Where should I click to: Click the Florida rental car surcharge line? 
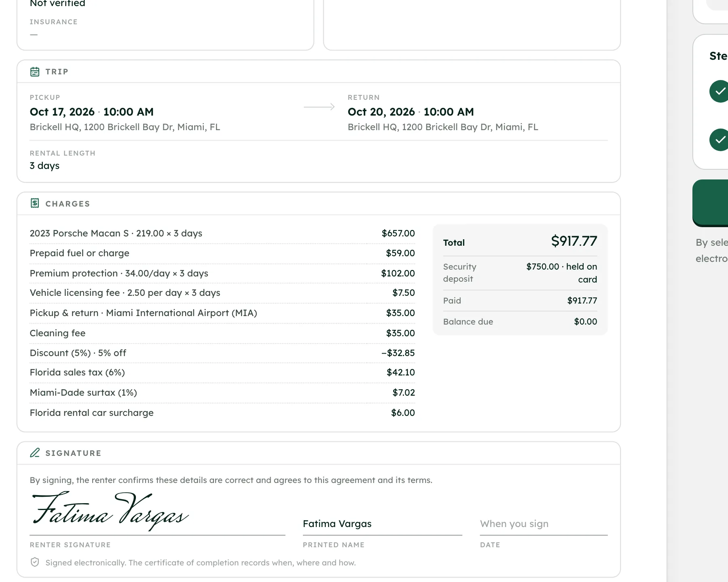coord(222,413)
